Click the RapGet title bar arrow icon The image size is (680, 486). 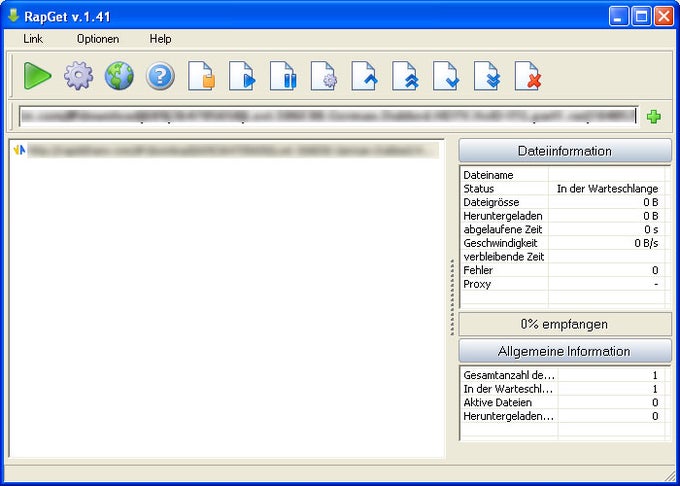pos(13,16)
